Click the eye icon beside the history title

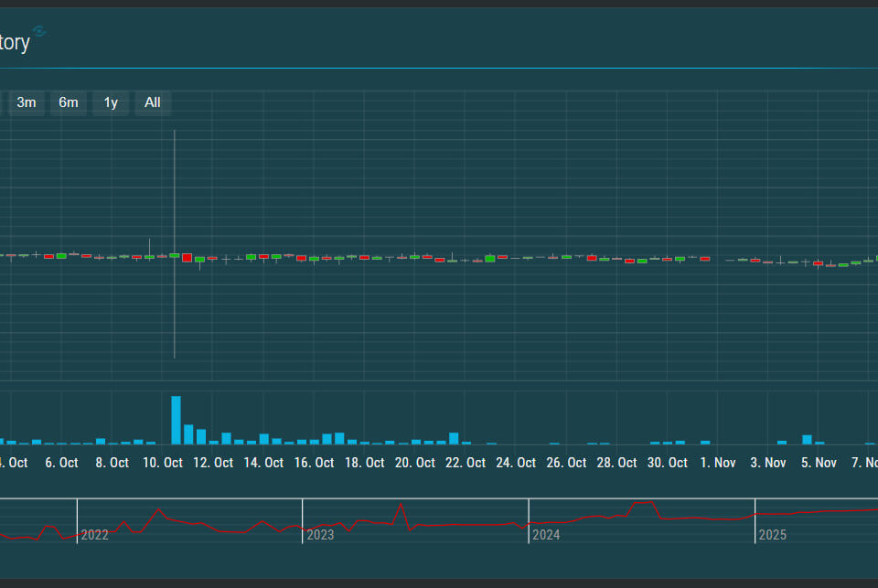[39, 32]
